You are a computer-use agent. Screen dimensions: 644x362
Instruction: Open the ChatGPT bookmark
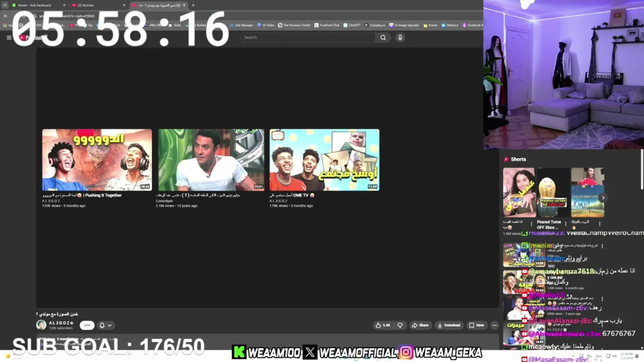[x=352, y=25]
